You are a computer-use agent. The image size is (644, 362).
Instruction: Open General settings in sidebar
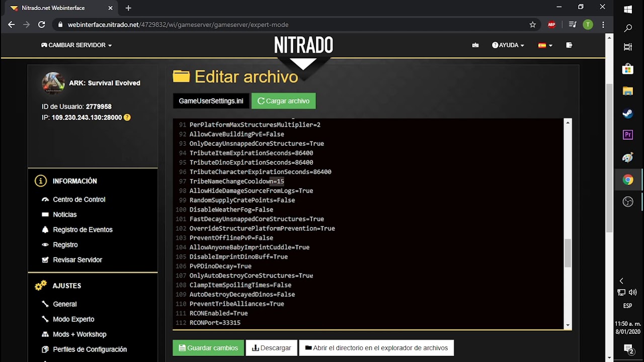coord(65,304)
